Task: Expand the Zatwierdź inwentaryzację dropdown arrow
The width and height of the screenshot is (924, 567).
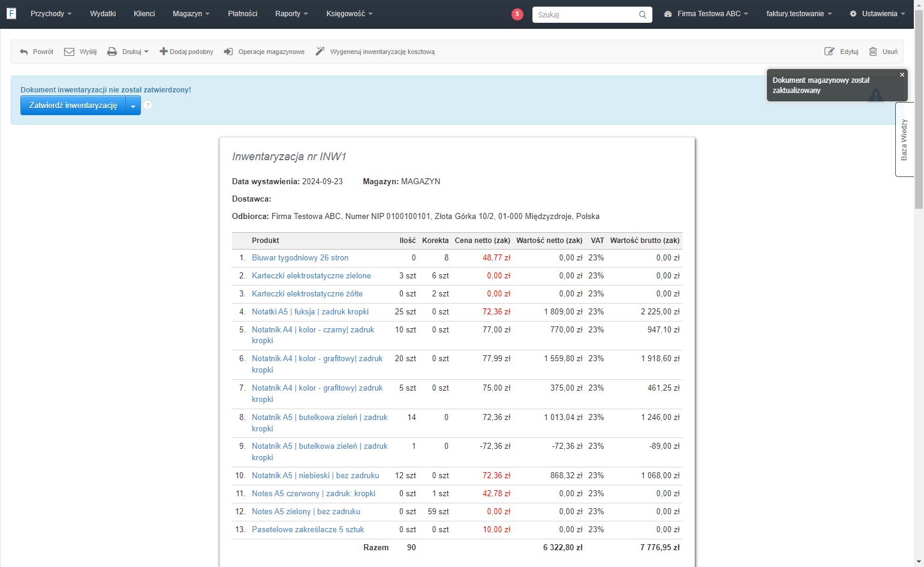Action: tap(133, 106)
